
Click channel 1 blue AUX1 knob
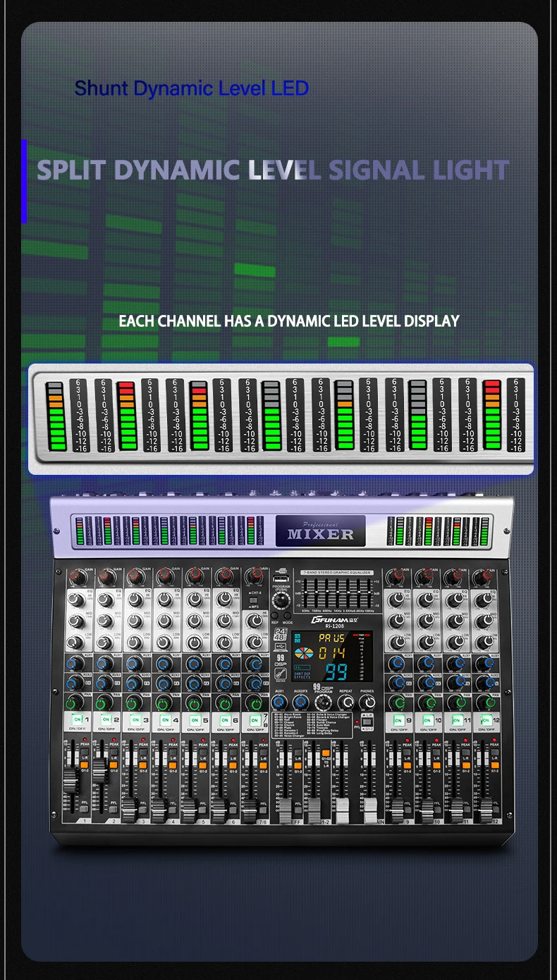[x=75, y=664]
